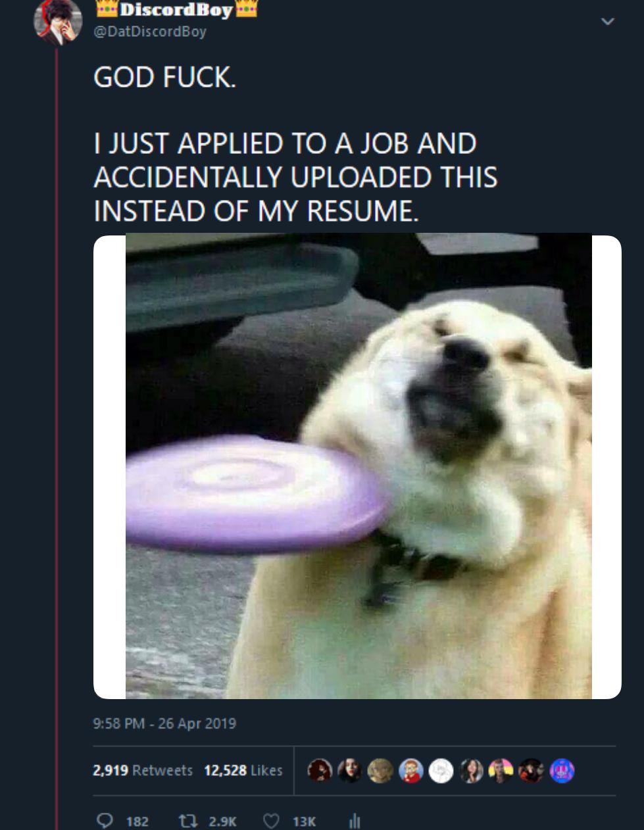Viewport: 644px width, 830px height.
Task: Open tweet analytics bar chart icon
Action: [x=355, y=821]
